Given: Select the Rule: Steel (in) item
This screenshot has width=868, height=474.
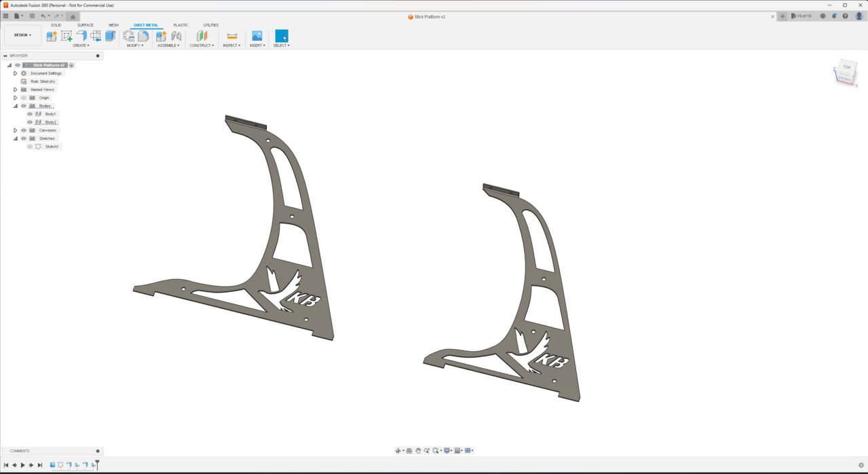Looking at the screenshot, I should tap(43, 81).
